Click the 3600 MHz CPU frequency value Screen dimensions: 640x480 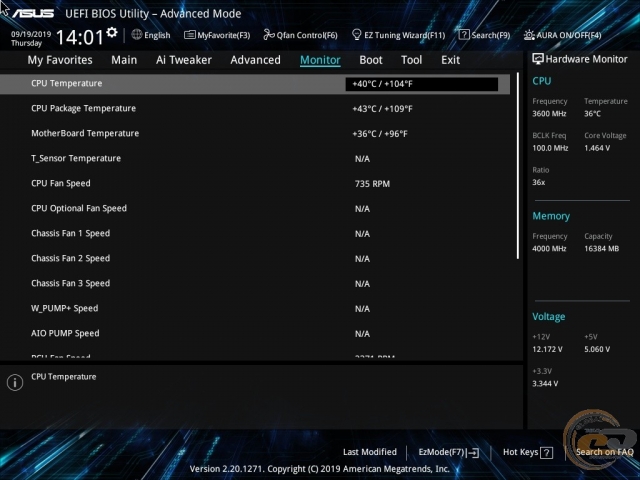click(549, 114)
